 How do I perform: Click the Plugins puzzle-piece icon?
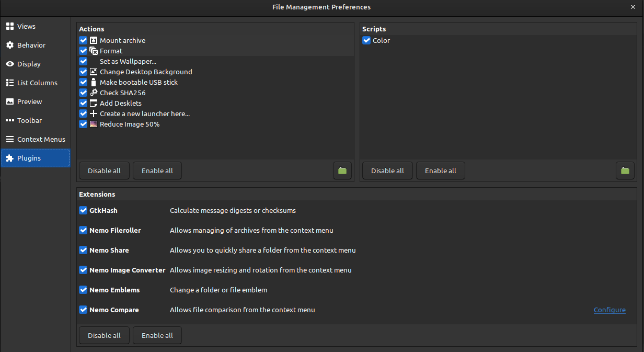(9, 158)
